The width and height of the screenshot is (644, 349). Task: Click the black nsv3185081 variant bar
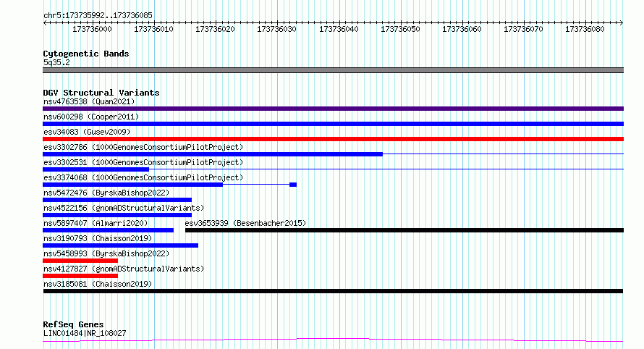point(333,291)
